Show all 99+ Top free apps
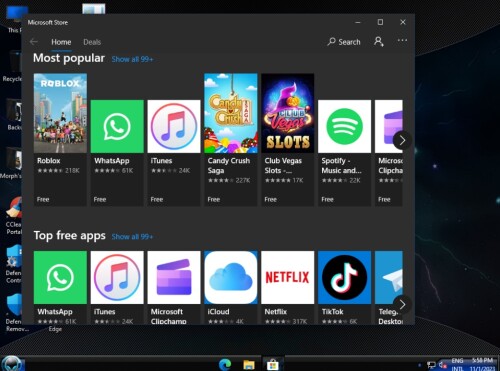 132,237
